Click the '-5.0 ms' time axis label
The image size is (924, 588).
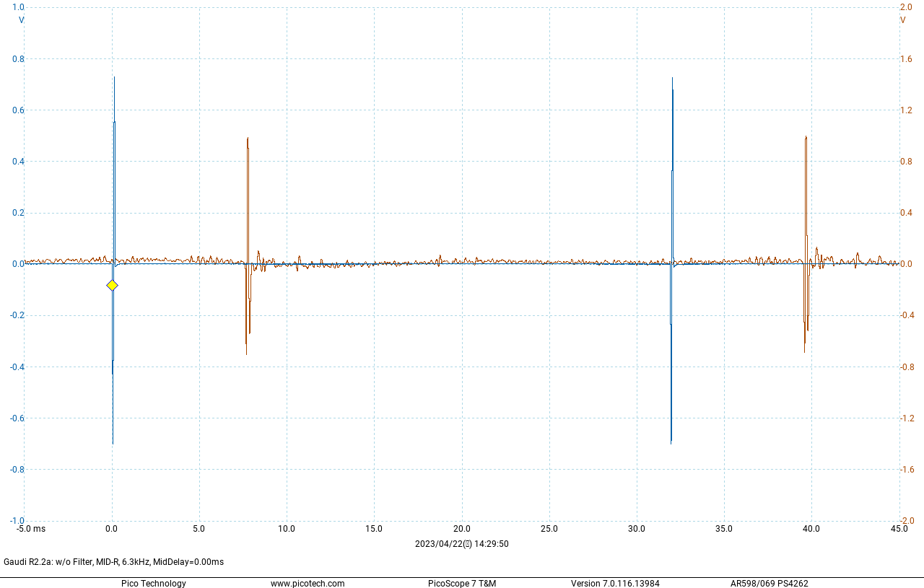coord(31,529)
